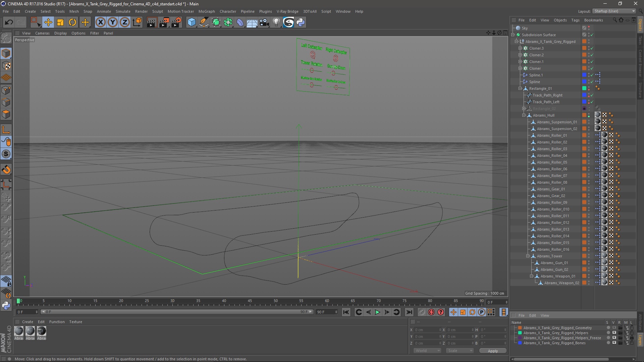Click the Python script icon in toolbar

[x=301, y=22]
